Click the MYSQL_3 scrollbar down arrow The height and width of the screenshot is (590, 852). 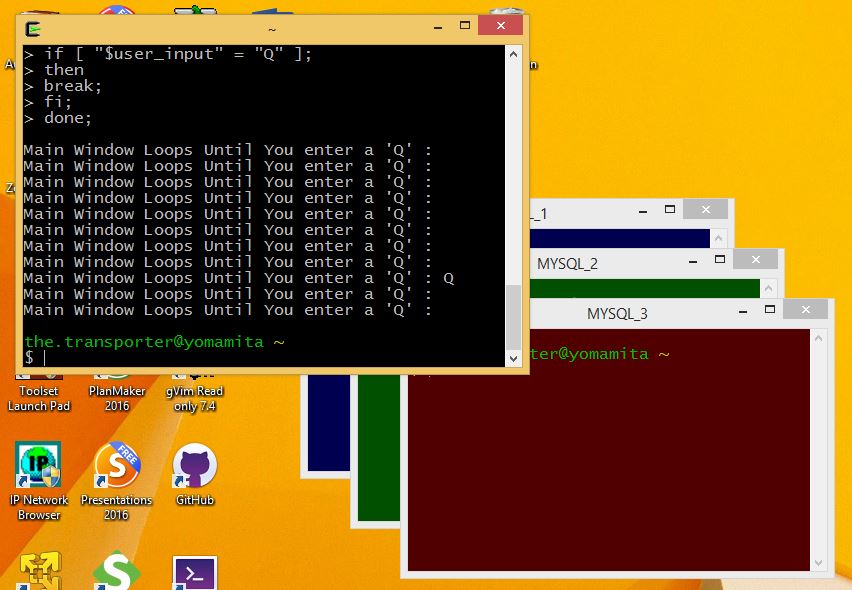point(818,563)
